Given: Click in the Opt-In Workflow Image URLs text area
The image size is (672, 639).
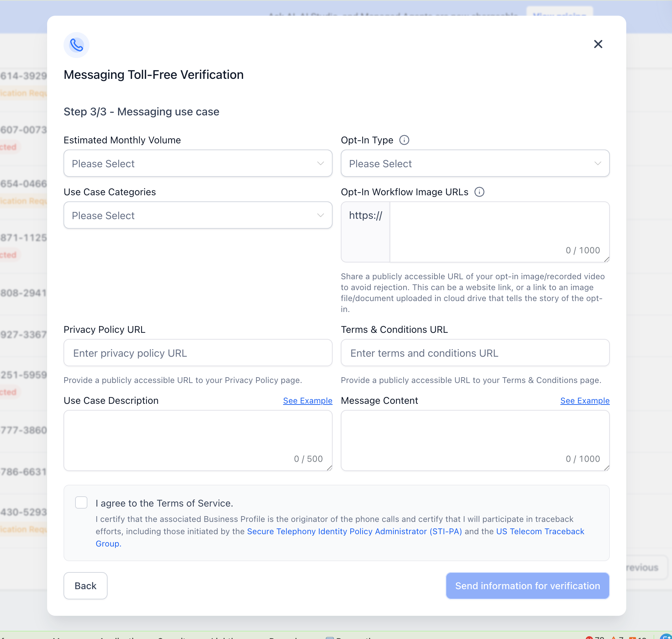Looking at the screenshot, I should click(x=500, y=232).
